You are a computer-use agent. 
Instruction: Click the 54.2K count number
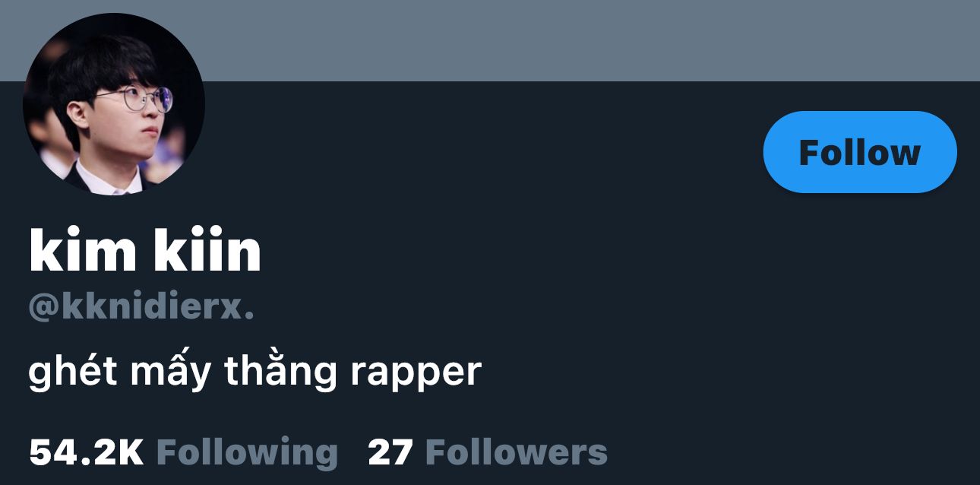click(86, 452)
